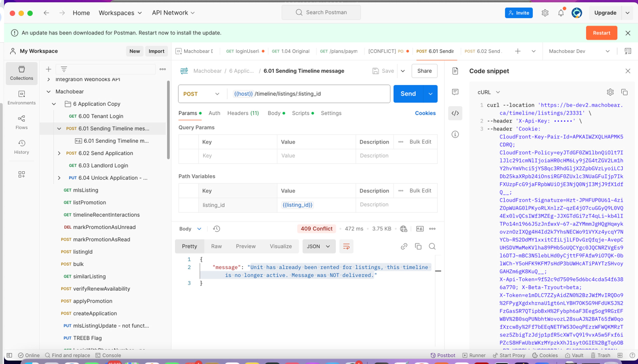Copy the cURL snippet to clipboard
638x364 pixels.
[x=624, y=92]
